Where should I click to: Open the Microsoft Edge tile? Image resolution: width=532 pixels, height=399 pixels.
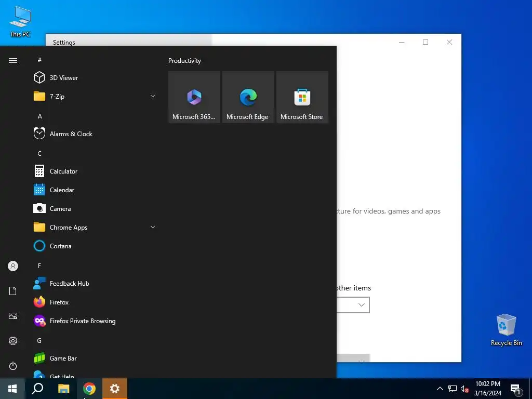(248, 97)
